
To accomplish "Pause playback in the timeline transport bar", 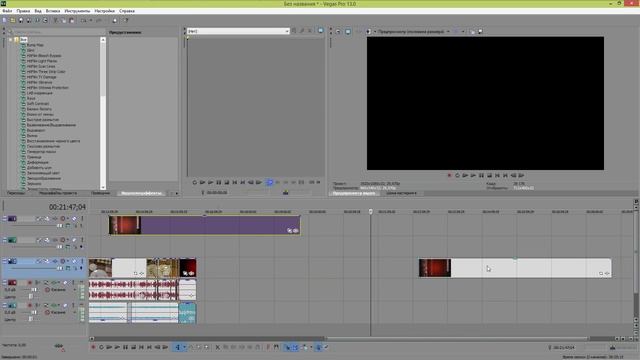I will click(x=125, y=347).
